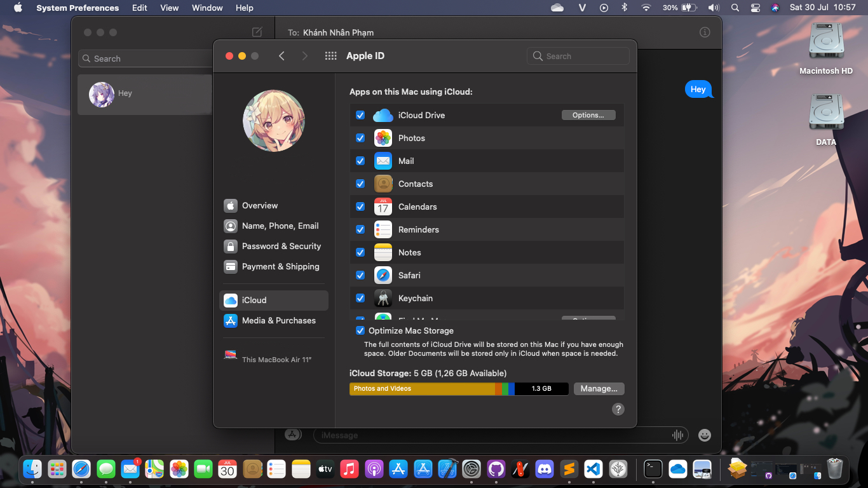The image size is (868, 488).
Task: Uncheck Keychain checkbox
Action: click(360, 298)
